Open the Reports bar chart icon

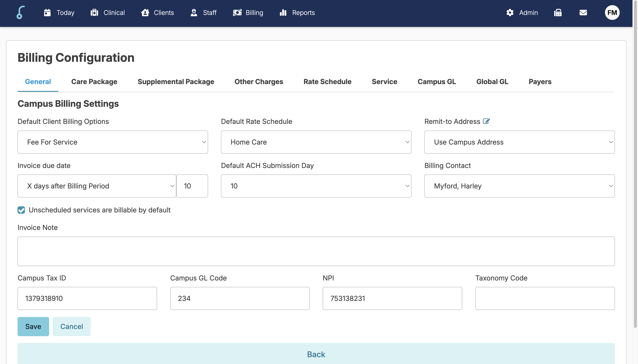283,13
